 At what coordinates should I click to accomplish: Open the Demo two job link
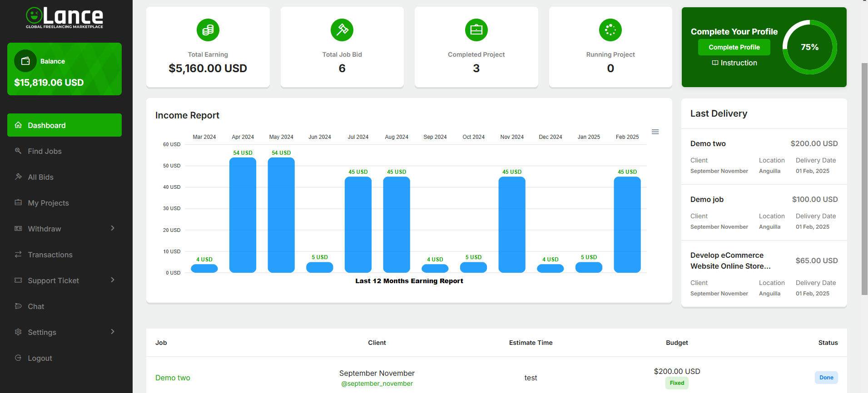[173, 378]
